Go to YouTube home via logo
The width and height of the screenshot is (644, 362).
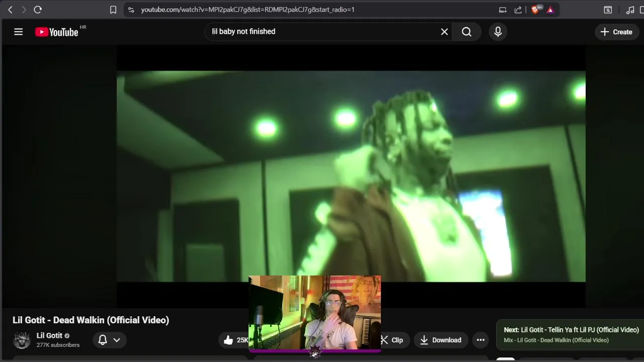point(57,32)
